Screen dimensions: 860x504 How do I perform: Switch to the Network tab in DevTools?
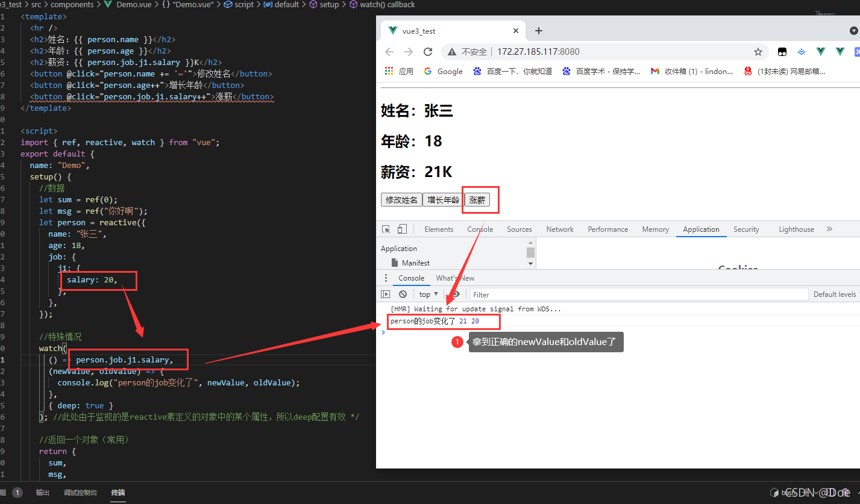[559, 229]
